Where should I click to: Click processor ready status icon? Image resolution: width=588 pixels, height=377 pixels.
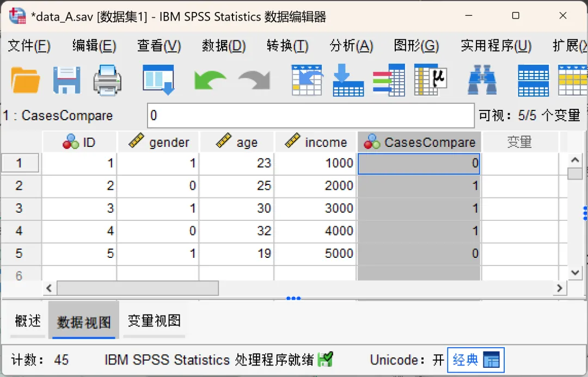tap(324, 360)
